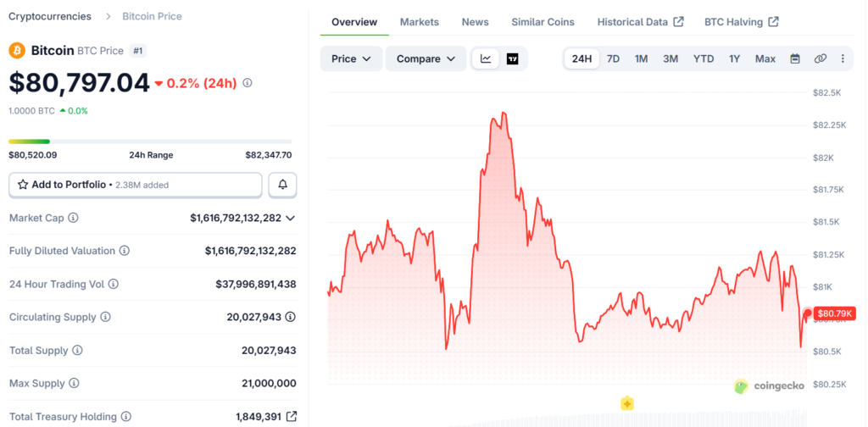The height and width of the screenshot is (427, 868).
Task: Open chart more options three-dot menu
Action: [843, 58]
